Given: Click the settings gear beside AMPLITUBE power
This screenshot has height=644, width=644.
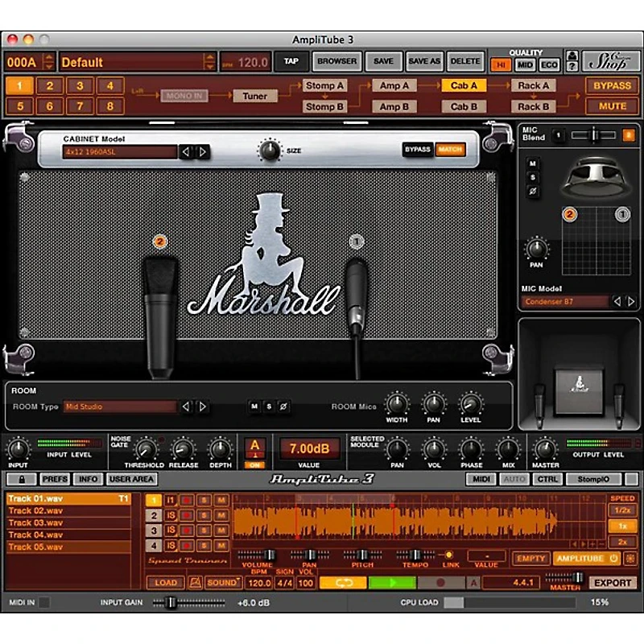Looking at the screenshot, I should click(630, 558).
